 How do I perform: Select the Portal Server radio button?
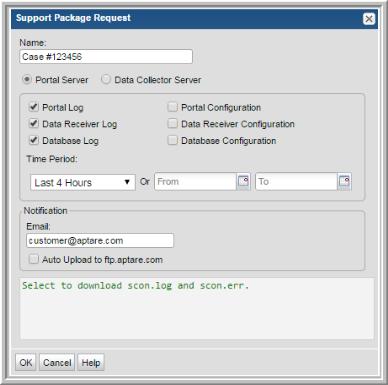[x=27, y=79]
